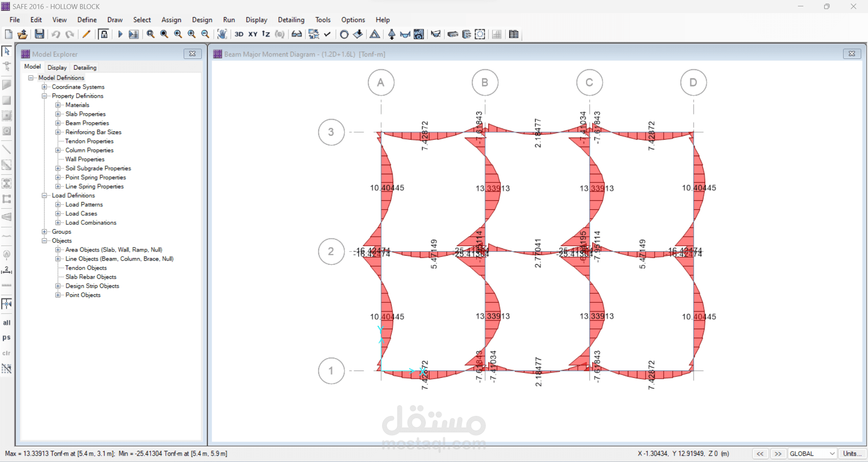Open the Display menu
Screen dimensions: 868x462
point(256,20)
